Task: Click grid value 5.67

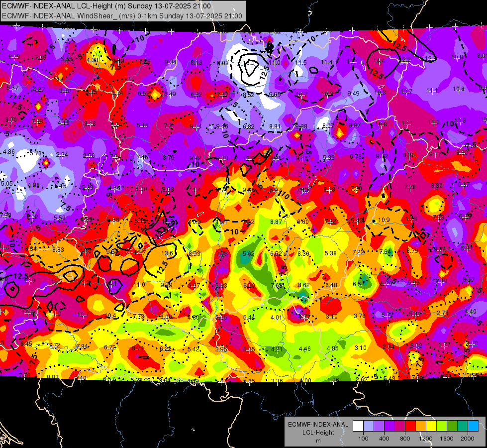Action: click(12, 88)
